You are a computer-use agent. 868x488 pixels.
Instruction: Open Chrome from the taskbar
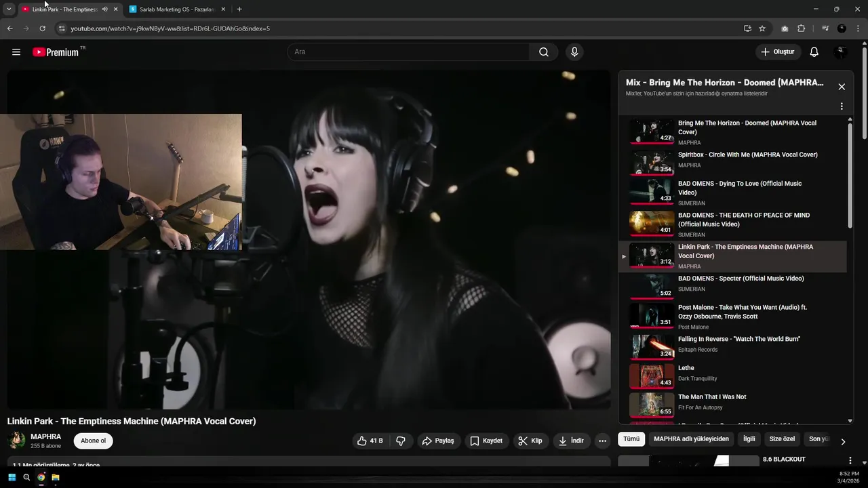[x=41, y=477]
